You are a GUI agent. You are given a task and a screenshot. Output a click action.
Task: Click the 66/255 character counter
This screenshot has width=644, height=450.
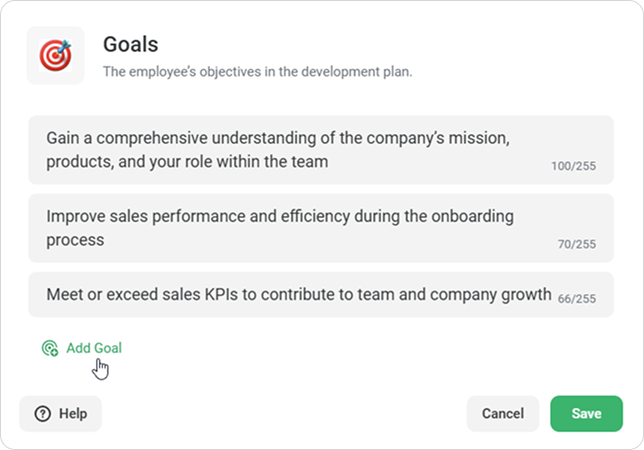(577, 298)
